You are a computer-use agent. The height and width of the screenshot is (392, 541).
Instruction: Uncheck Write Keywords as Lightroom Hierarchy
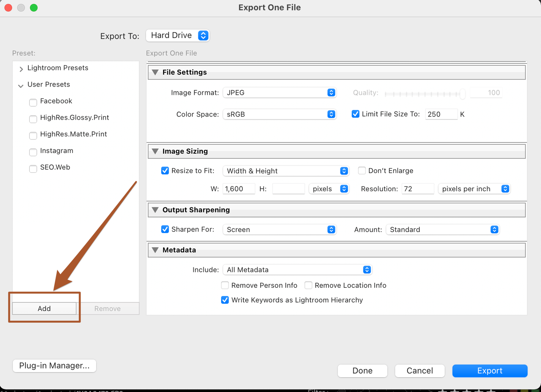(225, 300)
